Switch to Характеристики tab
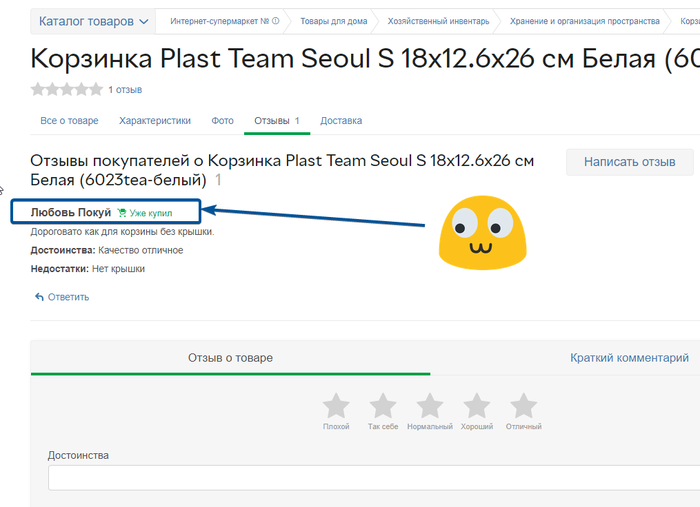700x507 pixels. click(x=154, y=121)
